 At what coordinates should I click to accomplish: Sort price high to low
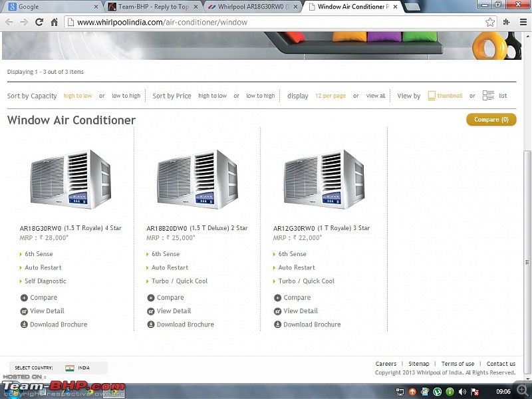pos(212,96)
